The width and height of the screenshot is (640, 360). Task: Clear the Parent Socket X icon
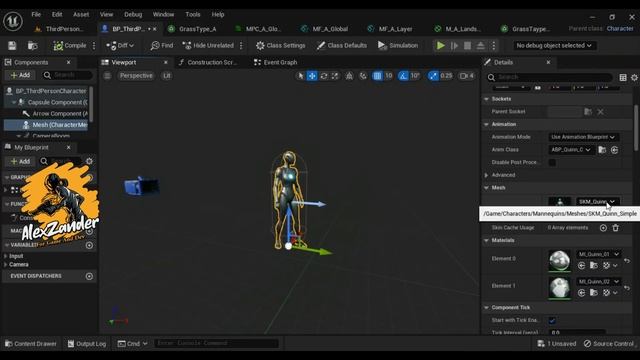coord(600,111)
